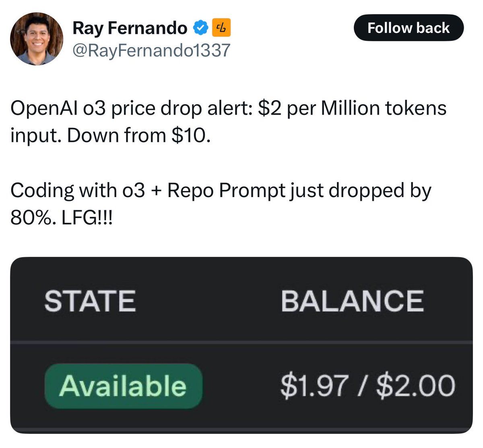The image size is (483, 448).
Task: Click the Follow back button
Action: [x=408, y=28]
